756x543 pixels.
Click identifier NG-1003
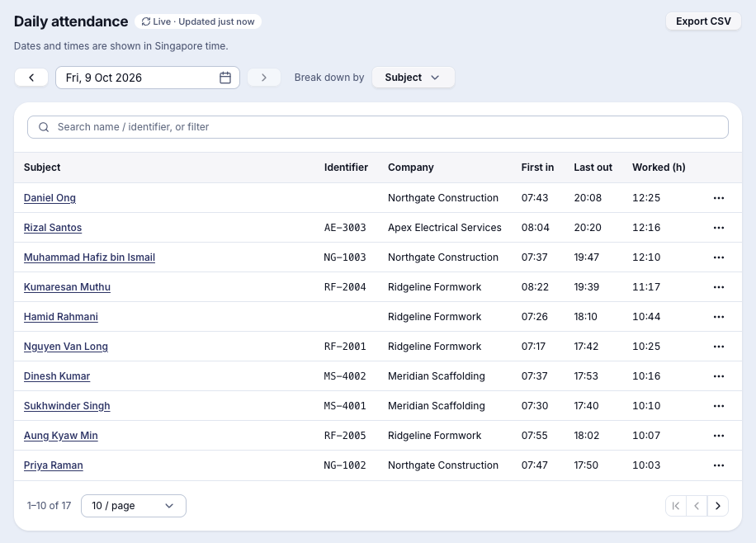pyautogui.click(x=345, y=257)
